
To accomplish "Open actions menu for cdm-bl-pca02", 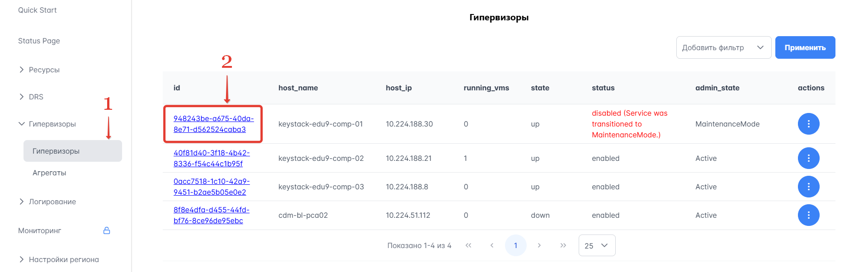I will tap(808, 215).
